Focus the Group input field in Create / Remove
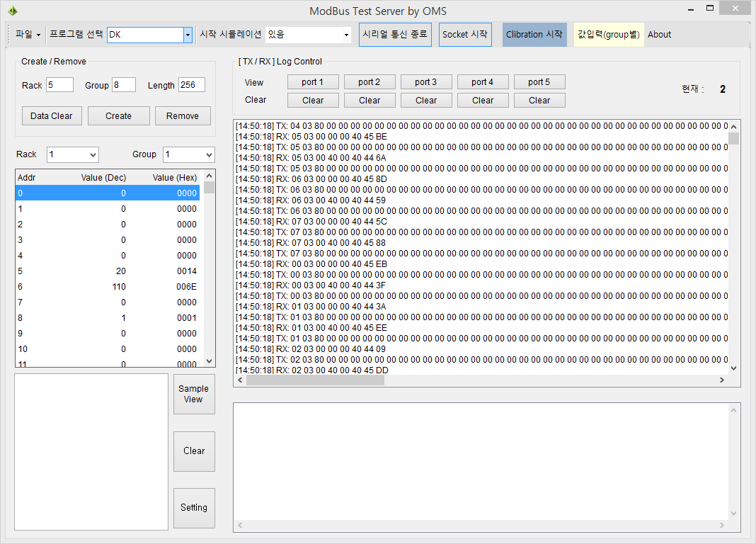Viewport: 756px width, 544px height. pyautogui.click(x=124, y=85)
